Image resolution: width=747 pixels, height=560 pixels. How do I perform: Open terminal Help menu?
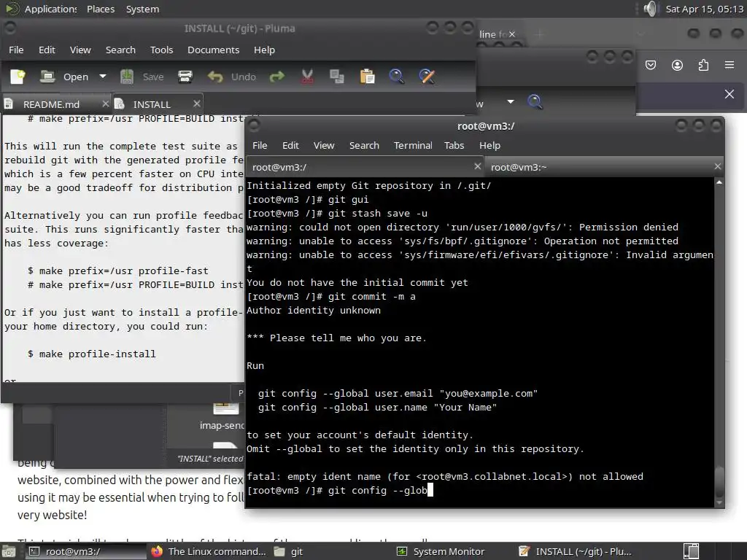coord(489,146)
